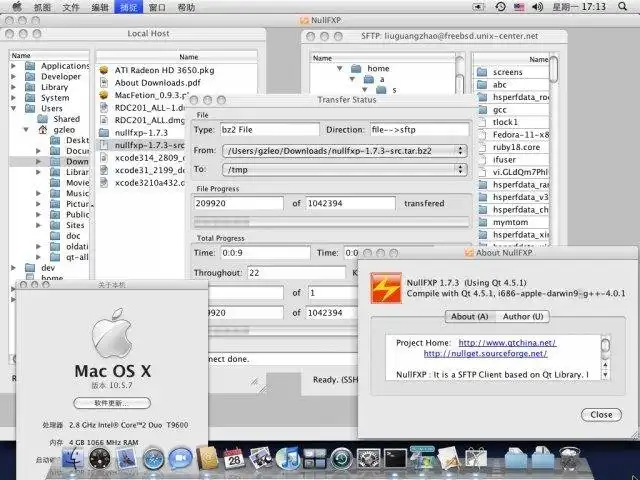Click the Direction field file-->sftp

(420, 130)
